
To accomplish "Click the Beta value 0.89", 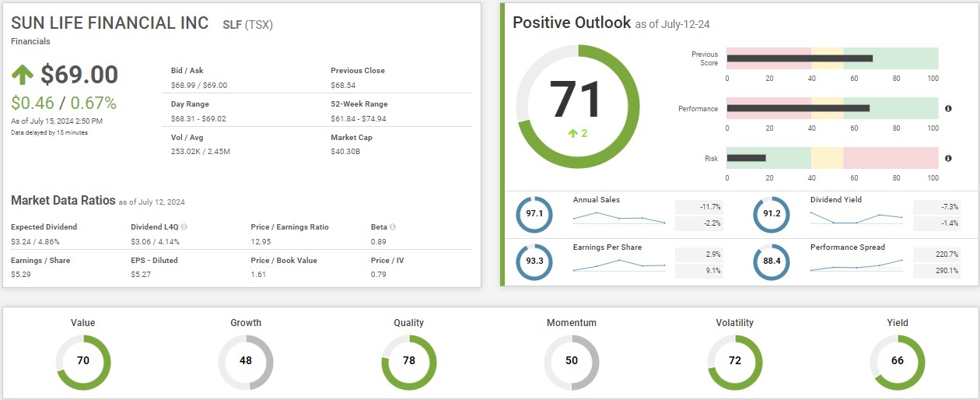I will [x=379, y=241].
